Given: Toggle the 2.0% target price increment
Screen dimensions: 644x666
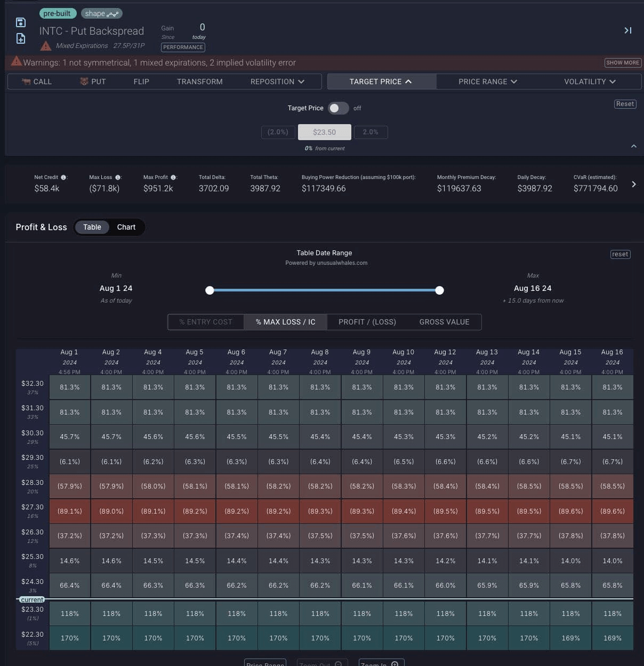Looking at the screenshot, I should coord(371,132).
